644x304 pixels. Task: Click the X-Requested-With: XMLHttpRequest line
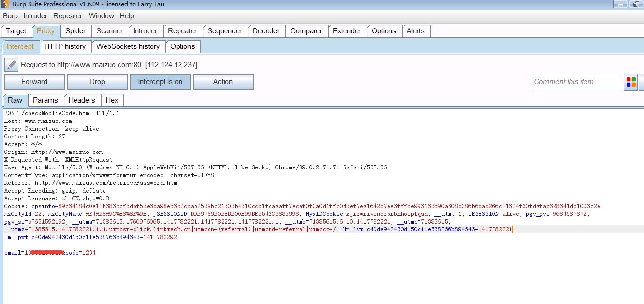click(x=58, y=160)
